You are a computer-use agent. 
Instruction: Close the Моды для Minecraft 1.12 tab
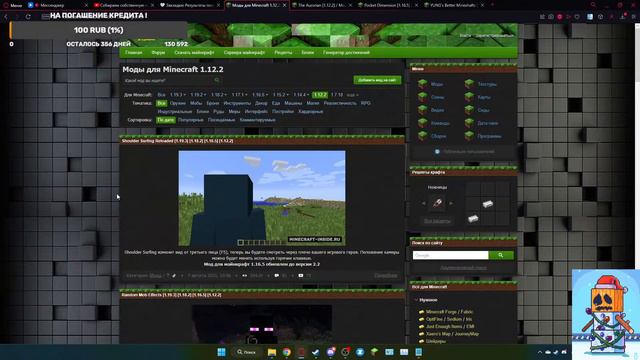(x=285, y=5)
